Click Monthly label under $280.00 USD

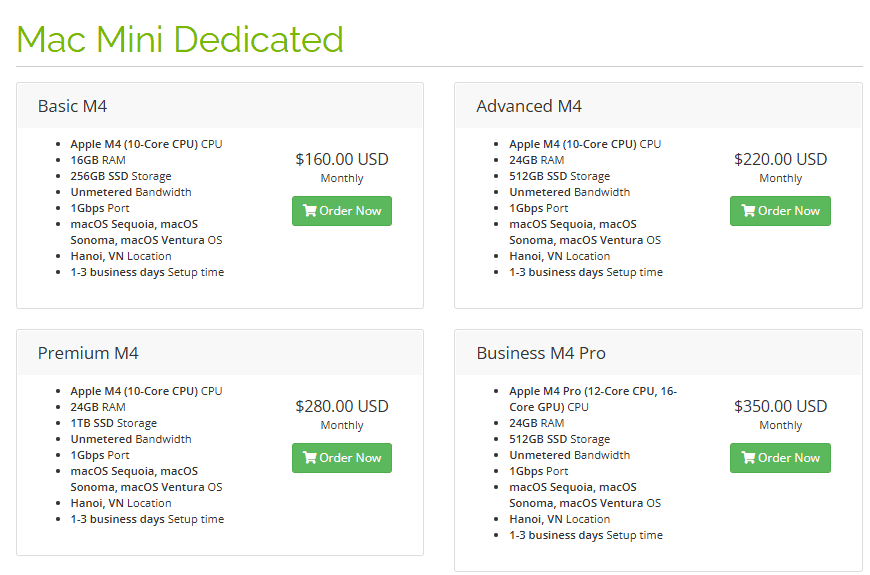click(x=342, y=425)
